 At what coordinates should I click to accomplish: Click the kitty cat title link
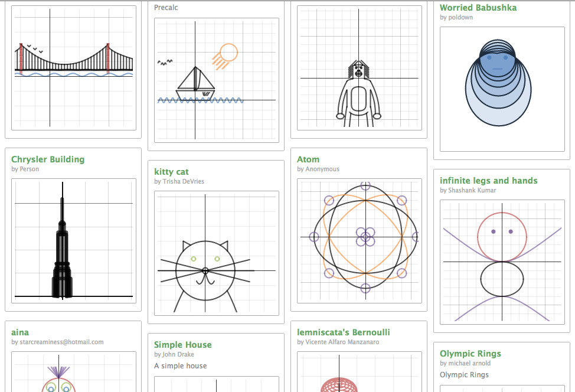coord(171,172)
